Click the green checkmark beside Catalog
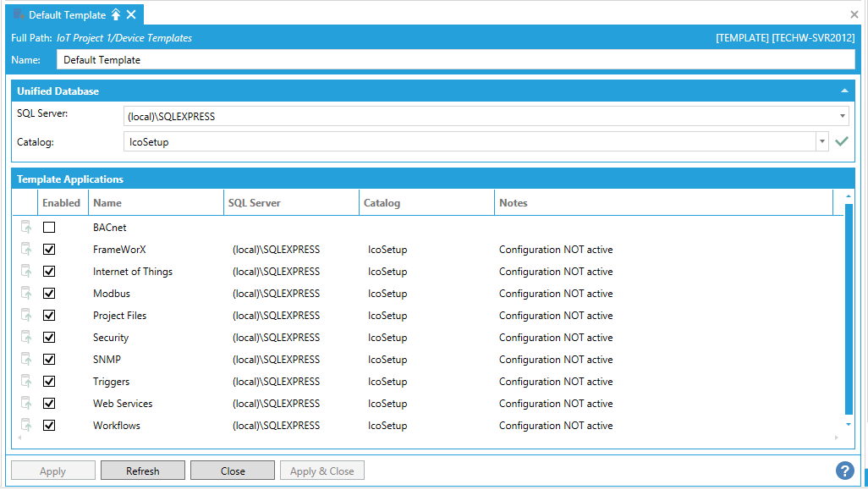This screenshot has height=490, width=868. [841, 142]
